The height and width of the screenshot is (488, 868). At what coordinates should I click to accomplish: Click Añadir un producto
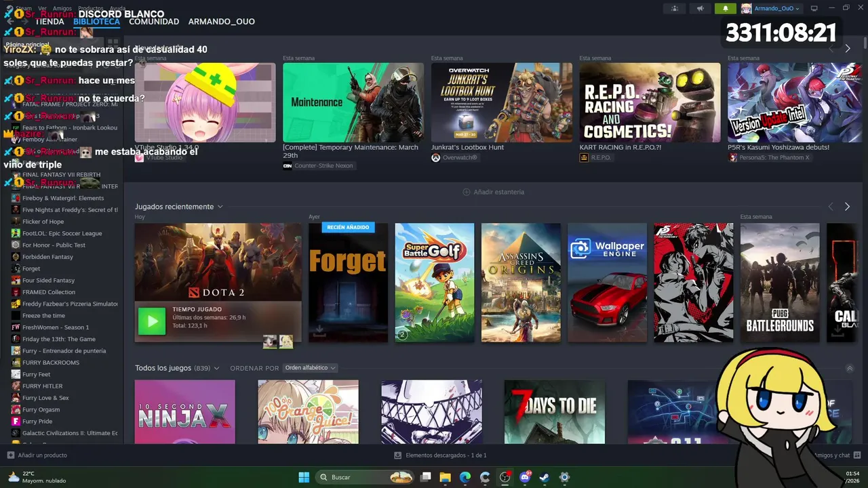pyautogui.click(x=42, y=455)
